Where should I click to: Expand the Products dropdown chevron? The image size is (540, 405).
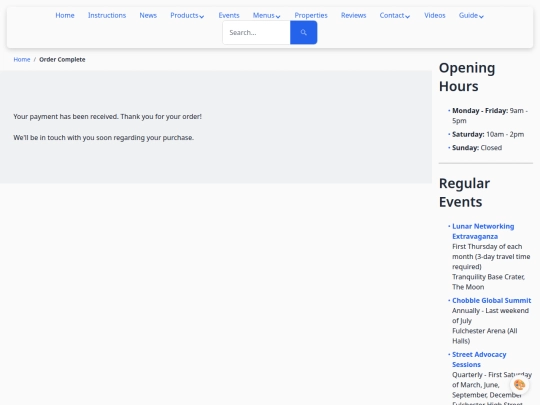[x=202, y=16]
